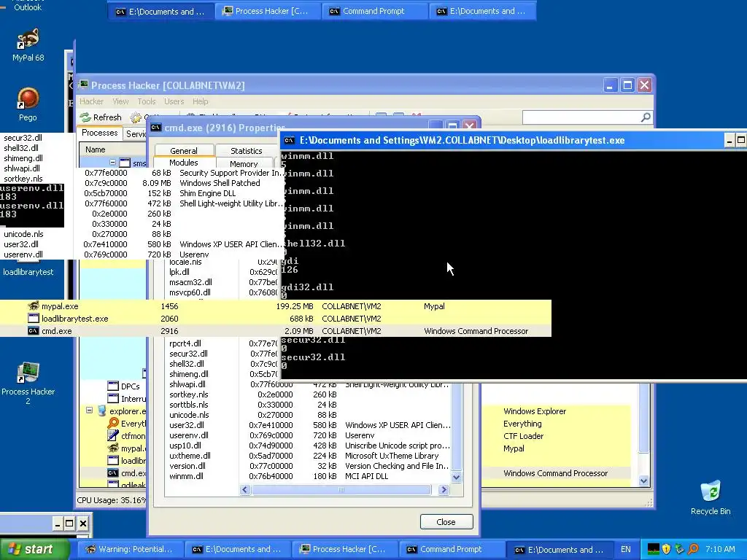Click the EN language bar indicator

625,549
